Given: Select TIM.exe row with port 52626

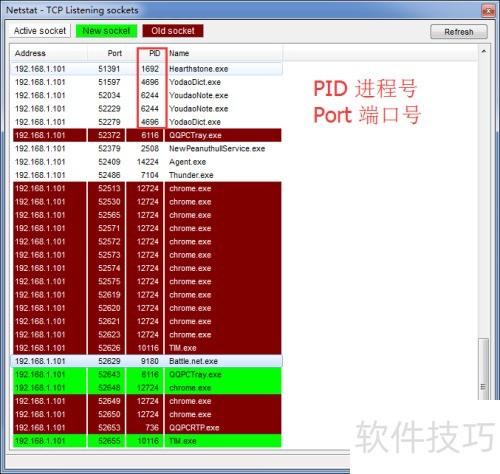Looking at the screenshot, I should 147,348.
